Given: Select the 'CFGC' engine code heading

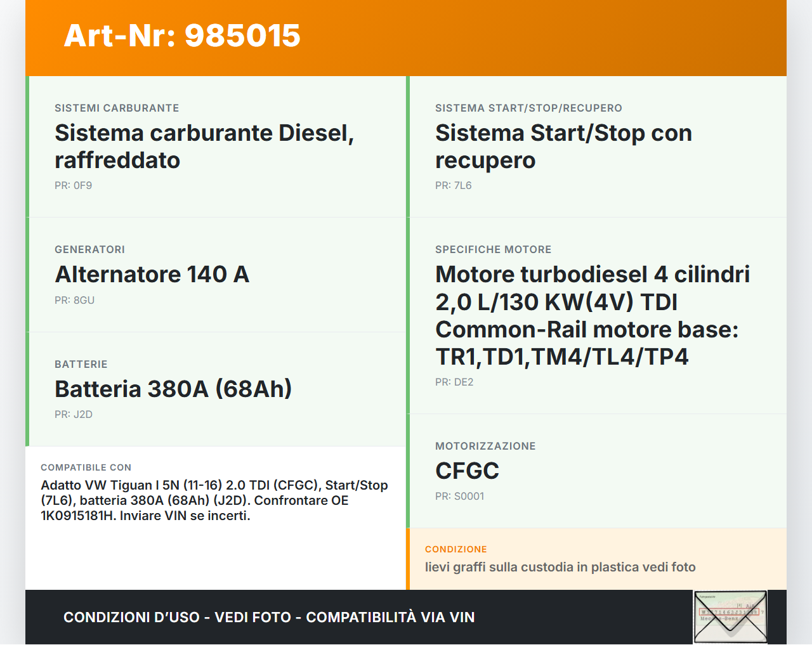Looking at the screenshot, I should (468, 471).
